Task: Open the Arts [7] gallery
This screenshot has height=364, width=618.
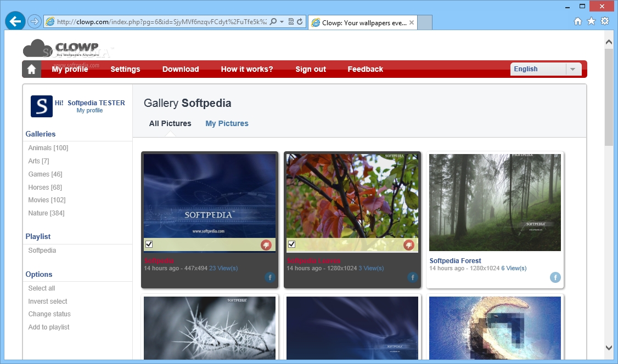Action: (x=38, y=161)
